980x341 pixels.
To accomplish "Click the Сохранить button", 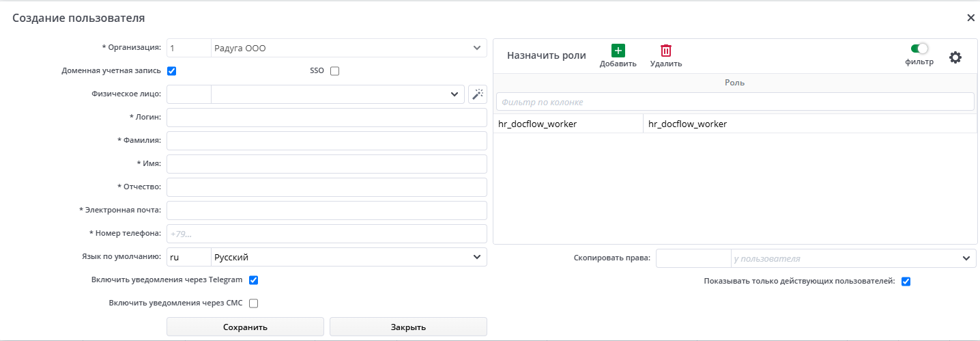I will click(245, 327).
